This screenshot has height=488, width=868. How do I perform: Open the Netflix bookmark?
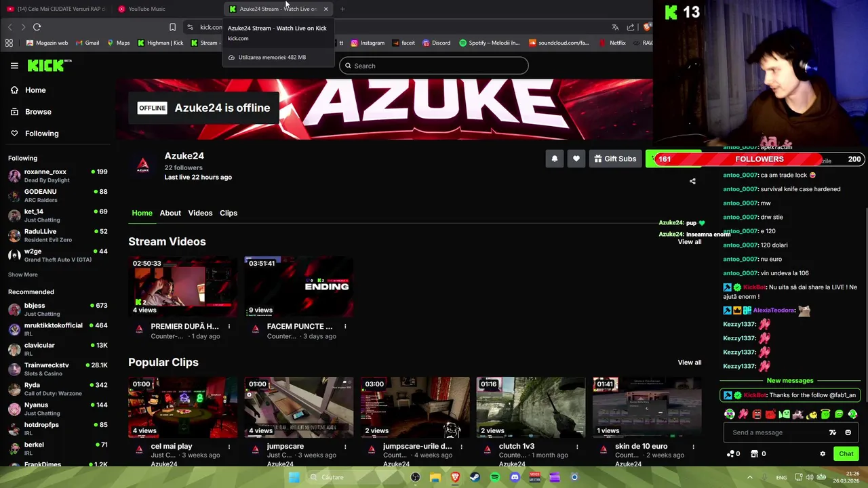[612, 43]
